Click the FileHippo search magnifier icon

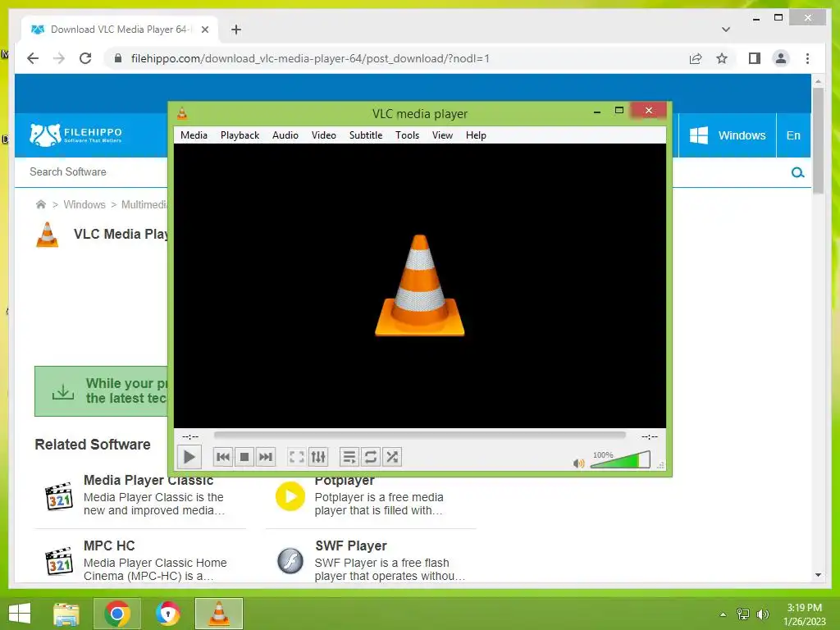(797, 172)
